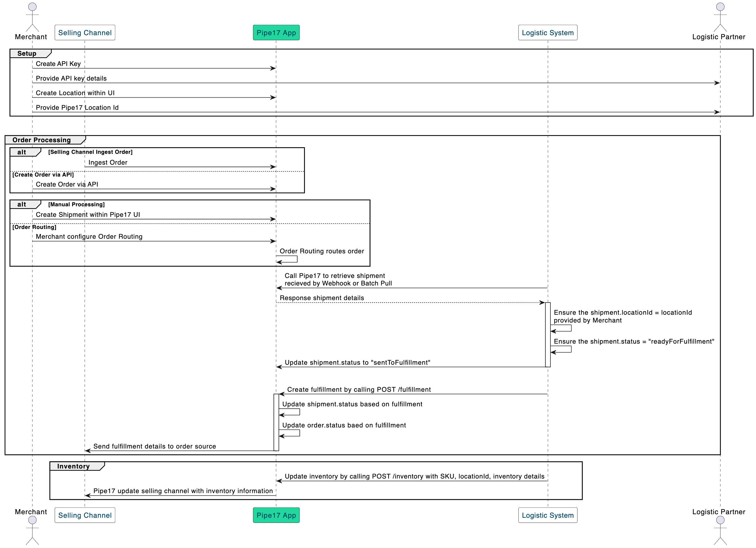Click the Pipe17 App activation bar
Image resolution: width=756 pixels, height=548 pixels.
click(276, 422)
